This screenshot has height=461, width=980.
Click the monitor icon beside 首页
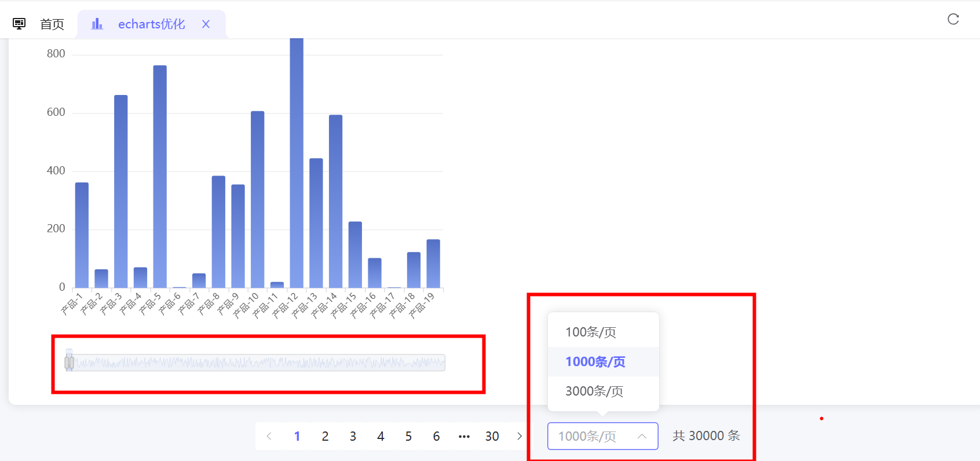coord(19,24)
